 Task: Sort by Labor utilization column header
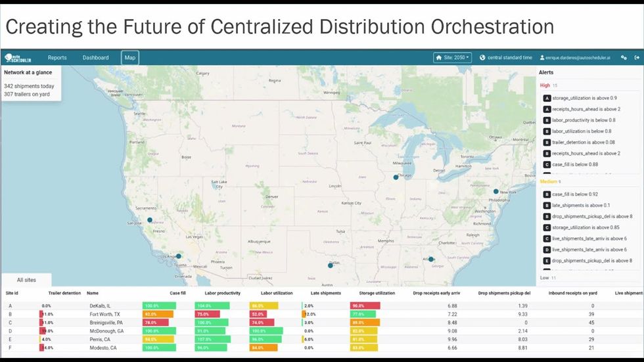point(277,293)
